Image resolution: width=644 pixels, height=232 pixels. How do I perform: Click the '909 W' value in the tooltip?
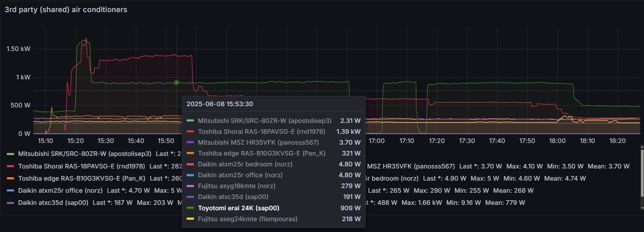coord(352,208)
